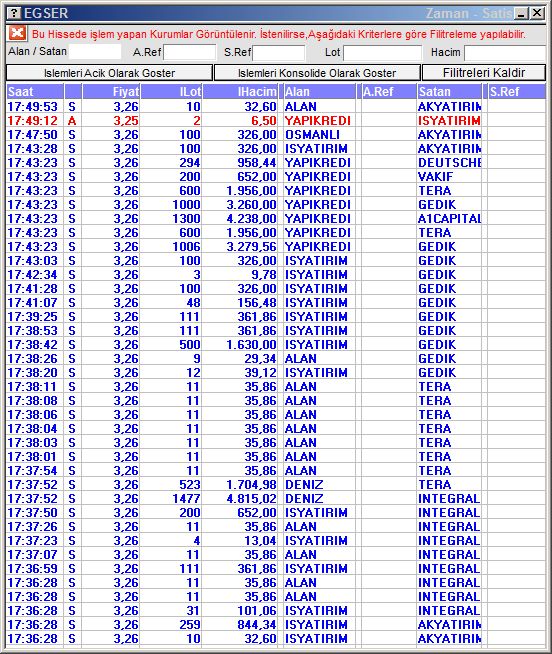Click DEUTSCHE in the Satan column
Screen dimensions: 552x654
click(x=449, y=163)
